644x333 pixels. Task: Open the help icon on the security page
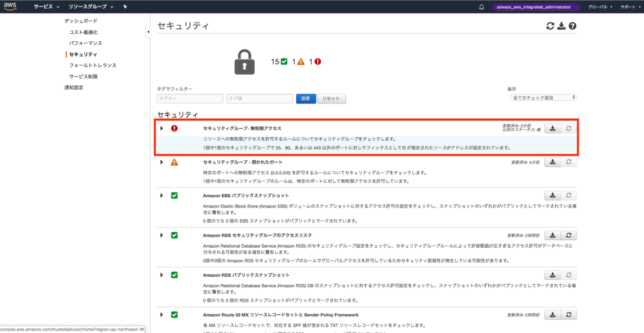click(574, 25)
